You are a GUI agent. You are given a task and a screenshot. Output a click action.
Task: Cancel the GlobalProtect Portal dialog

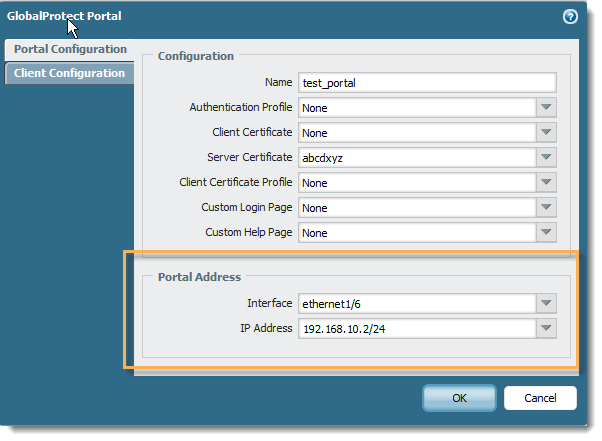tap(540, 398)
